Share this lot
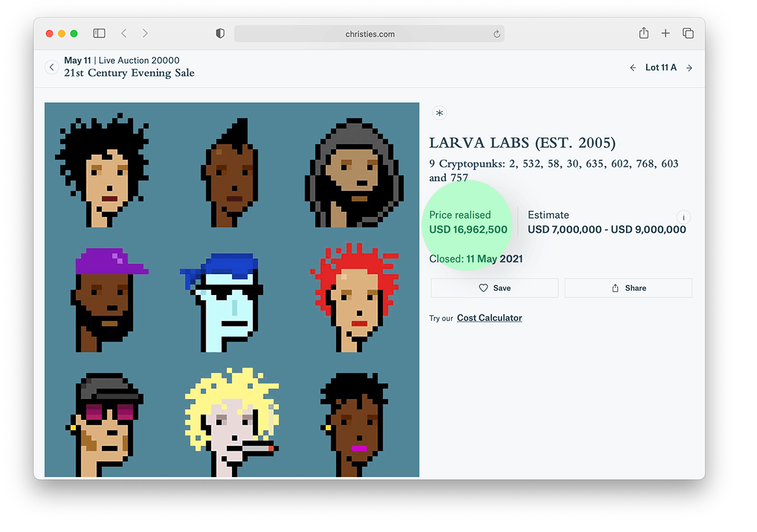Viewport: 757px width, 532px height. click(628, 288)
